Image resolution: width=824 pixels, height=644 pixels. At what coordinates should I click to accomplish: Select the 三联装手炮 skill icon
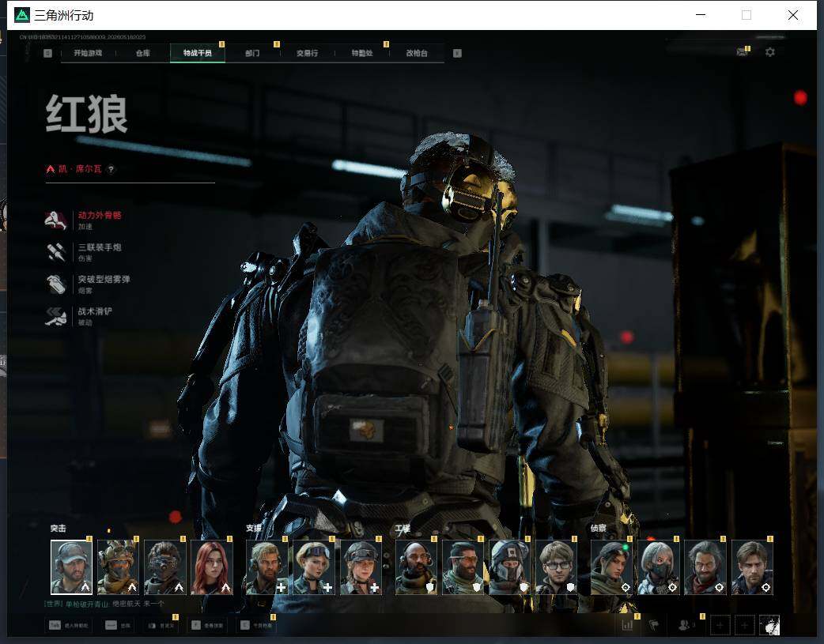[x=55, y=253]
